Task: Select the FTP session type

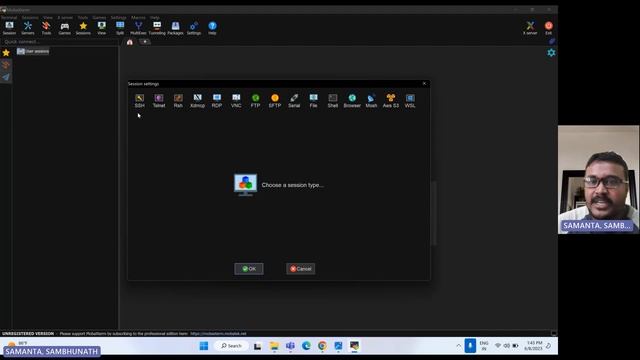Action: (256, 100)
